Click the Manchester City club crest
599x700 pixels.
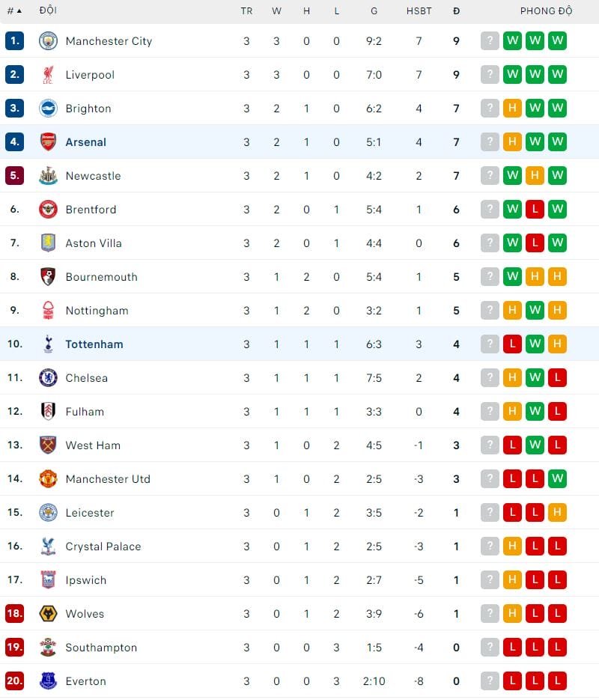tap(48, 41)
